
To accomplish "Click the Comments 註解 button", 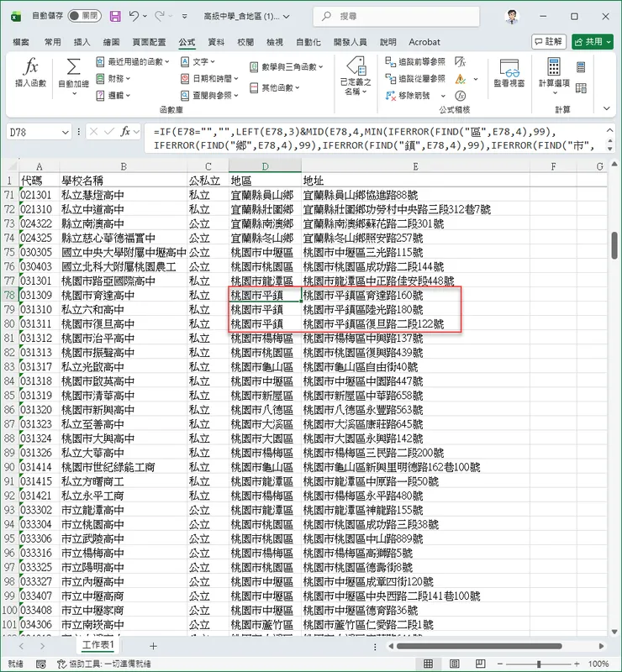I will 549,41.
